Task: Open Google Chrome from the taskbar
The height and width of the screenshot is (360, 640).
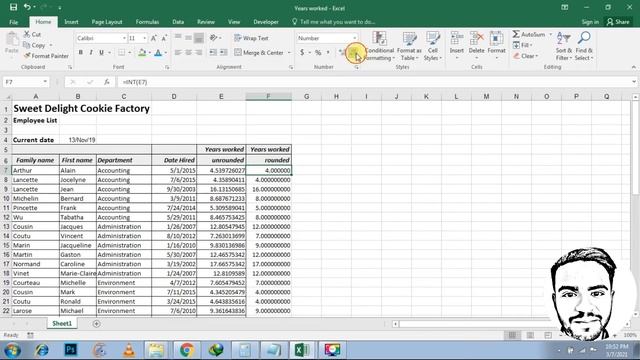Action: point(187,350)
